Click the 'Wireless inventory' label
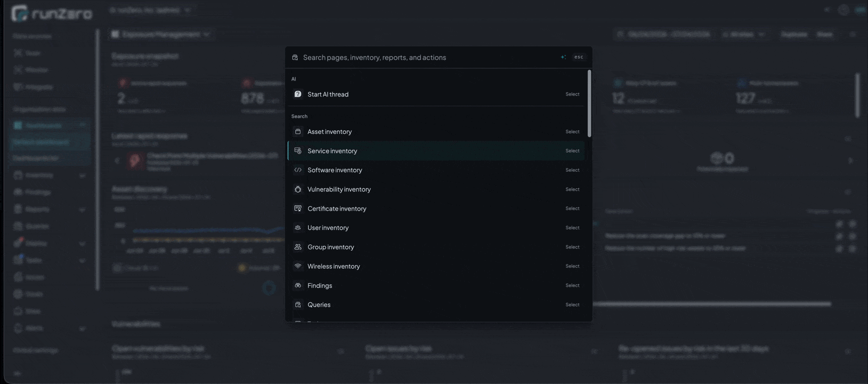Viewport: 868px width, 384px height. (x=334, y=266)
